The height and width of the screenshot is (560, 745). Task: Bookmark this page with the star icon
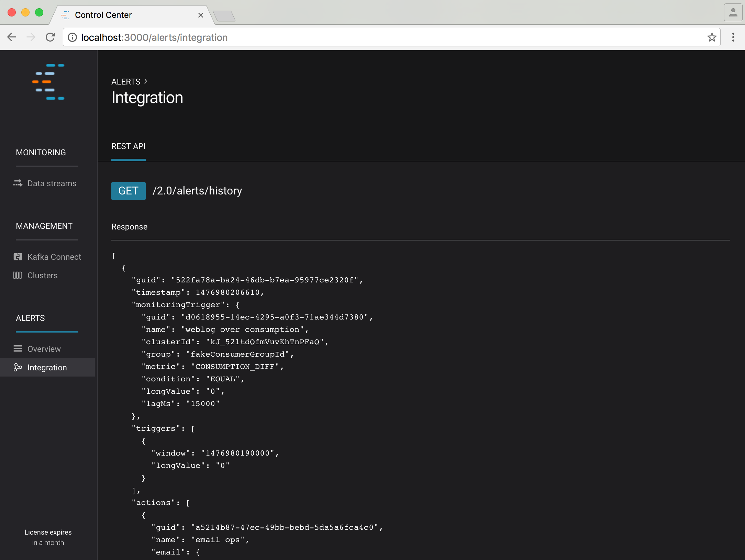point(712,37)
